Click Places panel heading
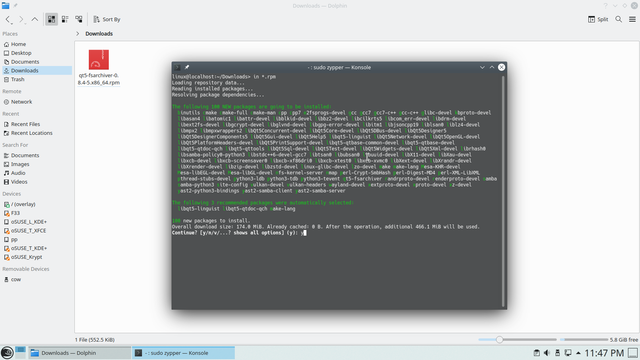Image resolution: width=640 pixels, height=360 pixels. 10,34
